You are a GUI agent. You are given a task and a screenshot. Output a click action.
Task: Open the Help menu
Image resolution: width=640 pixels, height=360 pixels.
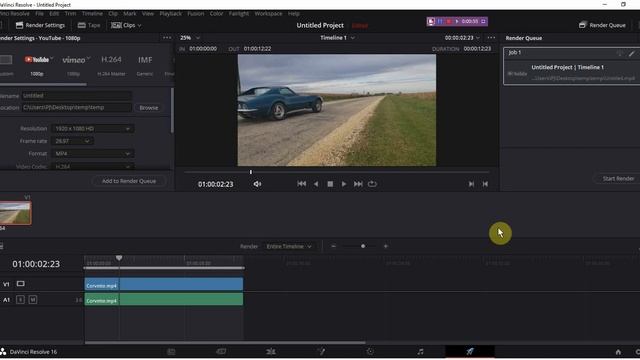(293, 13)
